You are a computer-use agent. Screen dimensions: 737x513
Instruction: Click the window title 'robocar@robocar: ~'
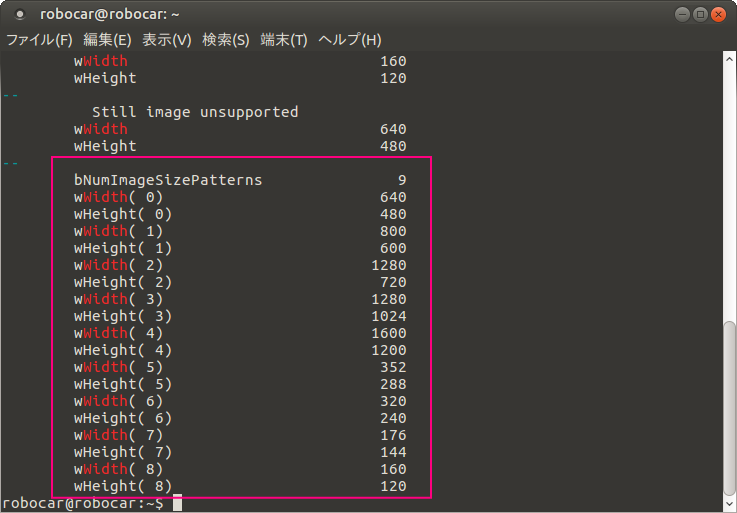coord(110,15)
